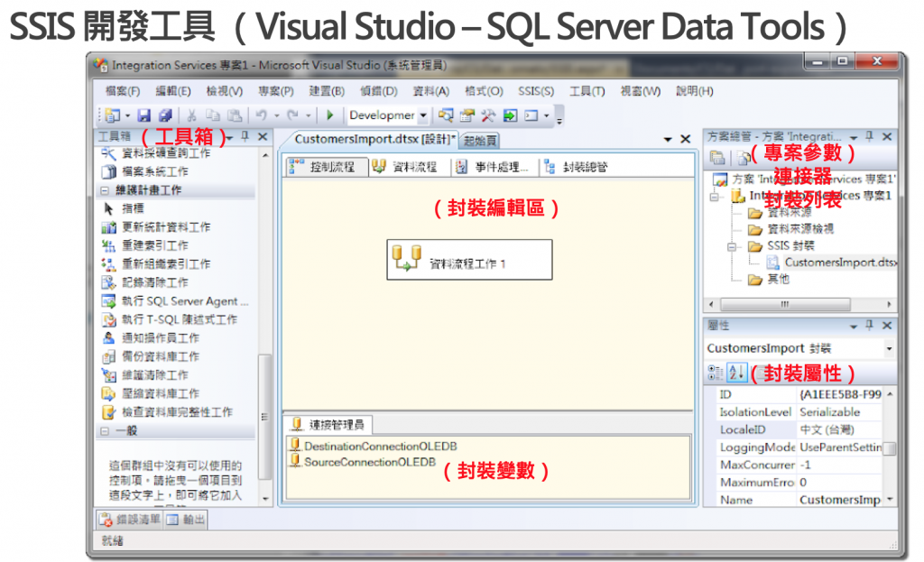Select the 檔案系統工作 toolbox item
The image size is (924, 562).
click(145, 171)
